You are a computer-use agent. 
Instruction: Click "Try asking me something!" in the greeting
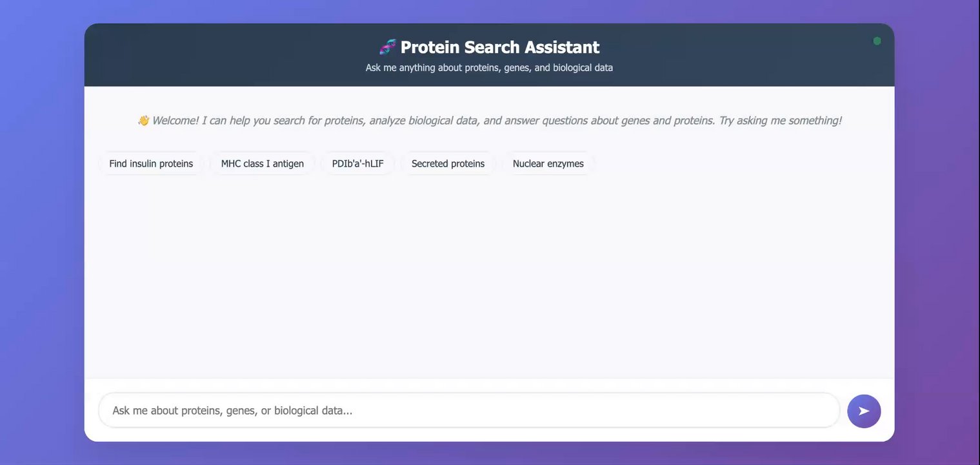click(779, 121)
